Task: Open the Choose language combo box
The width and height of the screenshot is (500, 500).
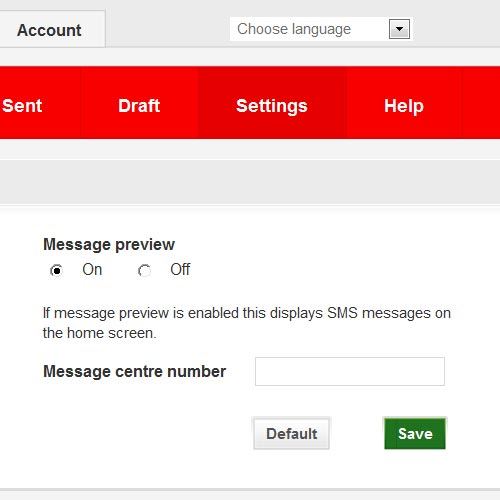Action: point(321,29)
